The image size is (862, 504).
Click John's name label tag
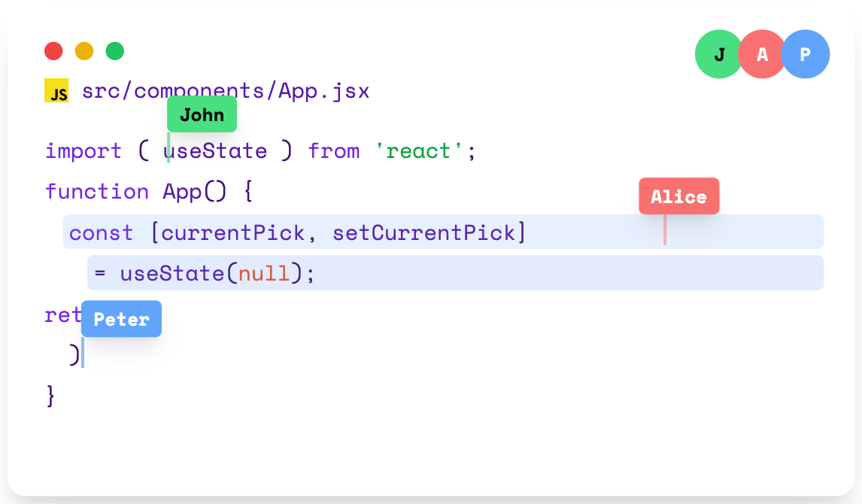point(202,114)
